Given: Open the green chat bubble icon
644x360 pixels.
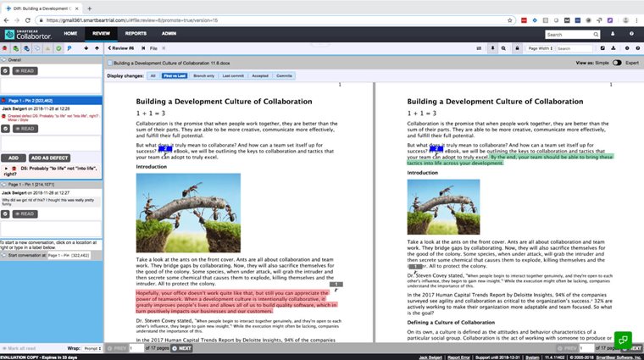Looking at the screenshot, I should tap(623, 340).
